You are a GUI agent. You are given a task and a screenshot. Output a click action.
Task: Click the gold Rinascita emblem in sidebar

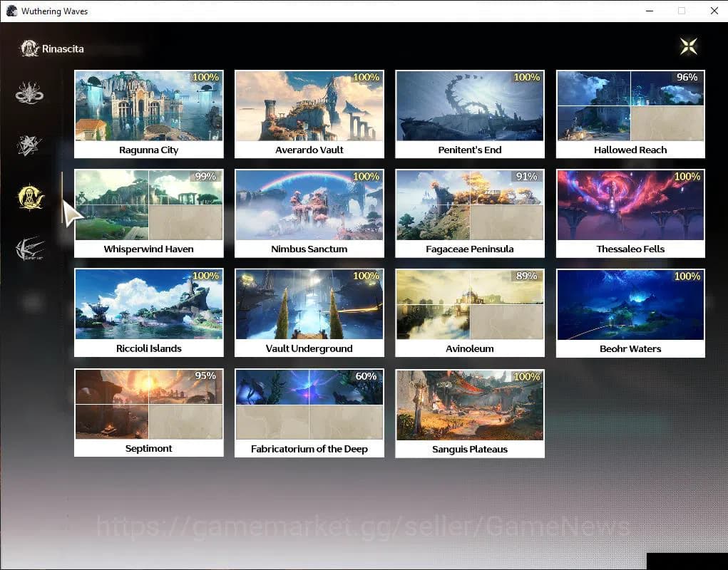31,197
